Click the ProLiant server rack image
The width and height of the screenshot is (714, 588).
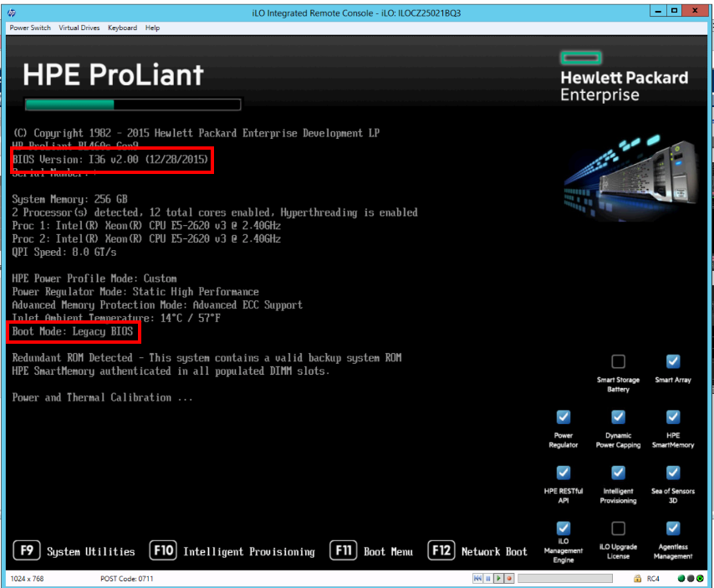click(x=631, y=177)
